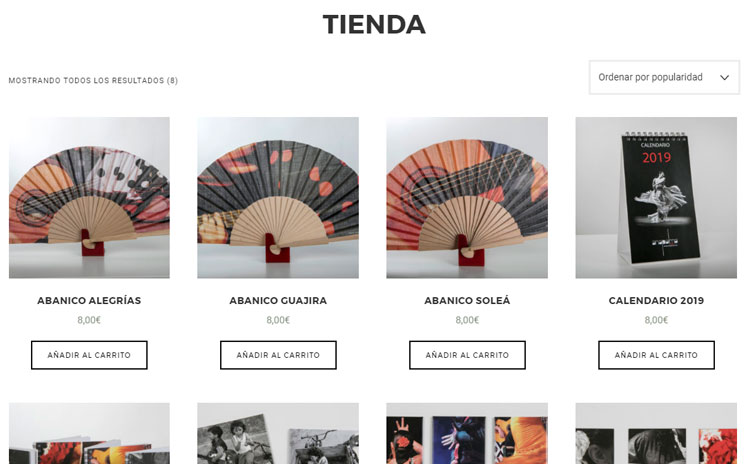Open the 2019 calendar product image
The width and height of the screenshot is (750, 464).
(x=656, y=198)
